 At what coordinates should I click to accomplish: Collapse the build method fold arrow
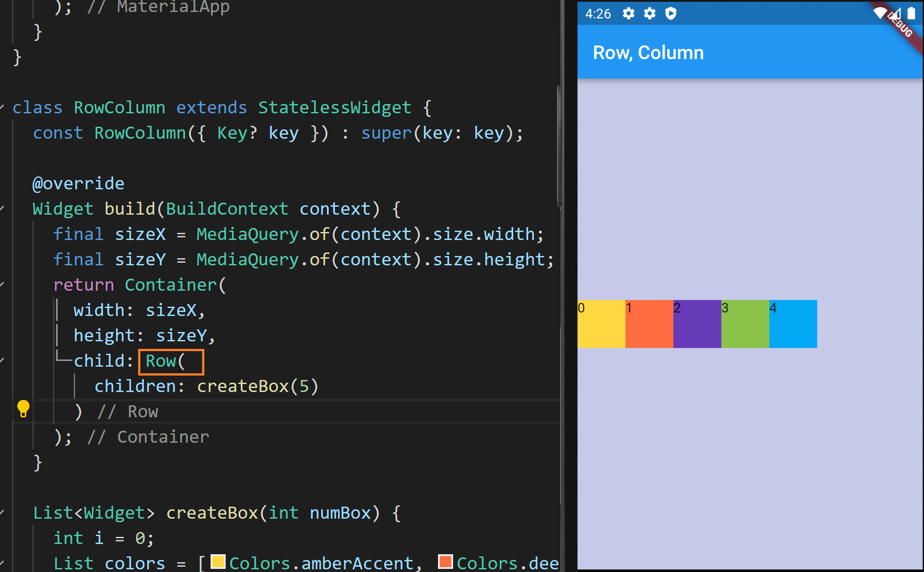pos(3,208)
